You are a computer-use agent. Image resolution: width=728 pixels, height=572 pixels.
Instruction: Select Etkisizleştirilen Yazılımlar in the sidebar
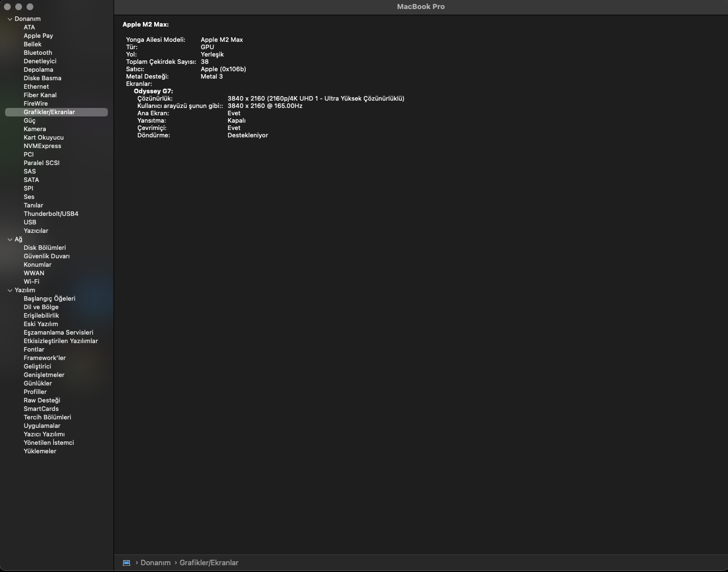(60, 341)
